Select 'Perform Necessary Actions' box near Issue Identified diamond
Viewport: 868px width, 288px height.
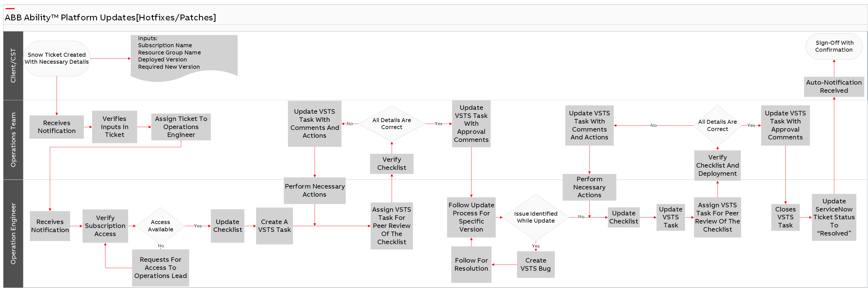tap(589, 187)
